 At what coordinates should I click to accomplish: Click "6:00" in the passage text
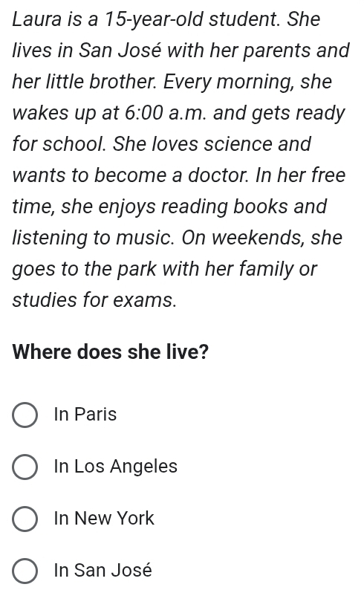click(x=144, y=112)
